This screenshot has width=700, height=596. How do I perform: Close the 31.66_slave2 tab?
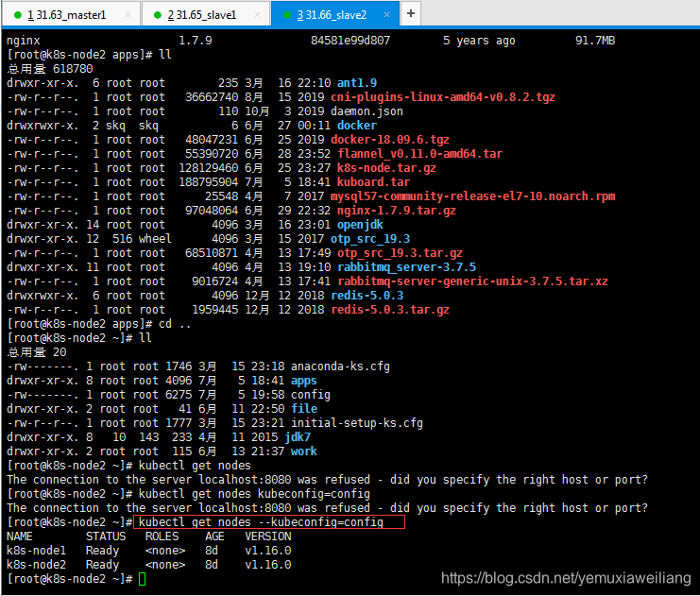pos(386,15)
